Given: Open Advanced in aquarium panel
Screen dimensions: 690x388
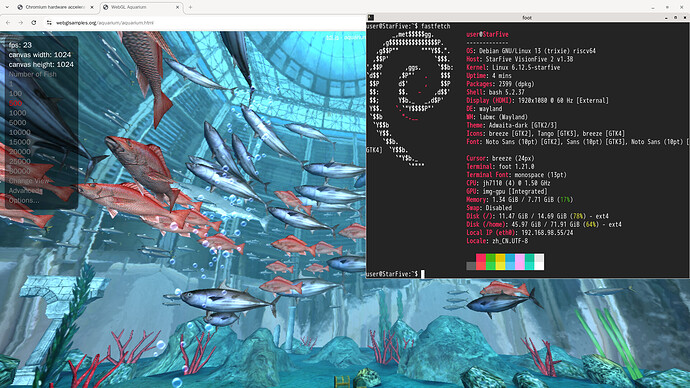Looking at the screenshot, I should (x=26, y=190).
